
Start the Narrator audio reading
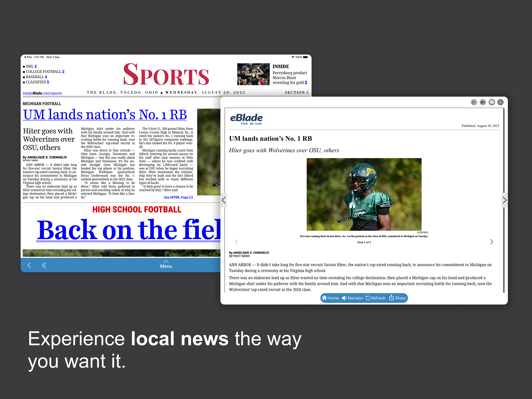point(352,298)
